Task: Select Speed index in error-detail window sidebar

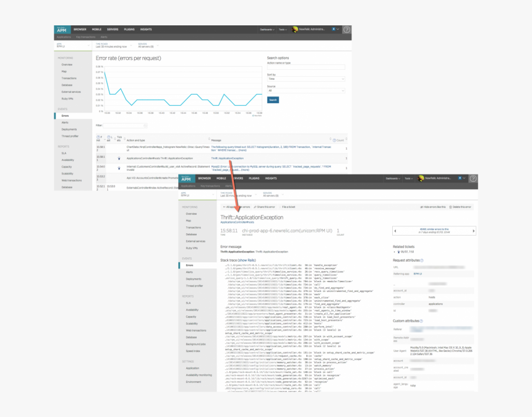Action: (x=193, y=351)
